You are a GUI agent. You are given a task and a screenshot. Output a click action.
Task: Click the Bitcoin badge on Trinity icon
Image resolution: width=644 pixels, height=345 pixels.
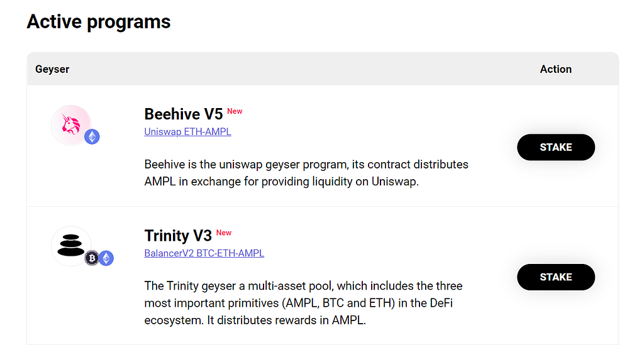[x=92, y=258]
